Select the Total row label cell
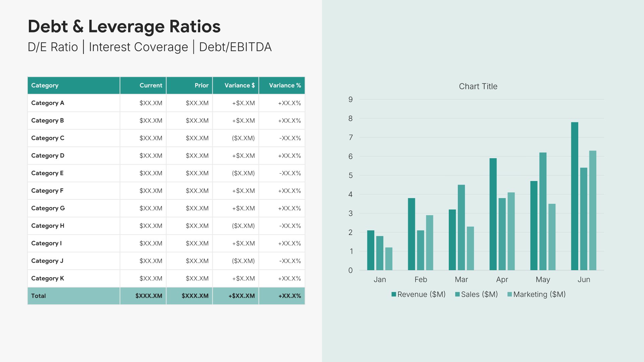The image size is (644, 362). 39,296
